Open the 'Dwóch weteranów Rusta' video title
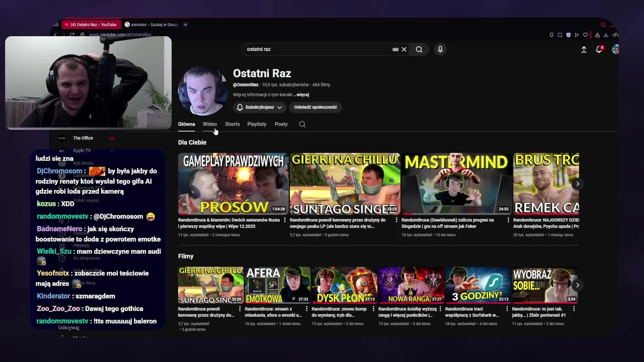The image size is (644, 362). coord(229,223)
